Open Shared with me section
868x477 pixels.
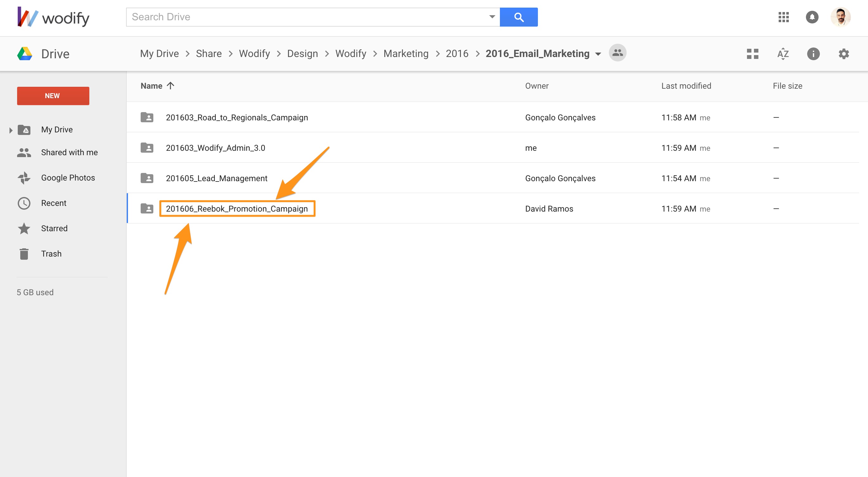click(69, 153)
